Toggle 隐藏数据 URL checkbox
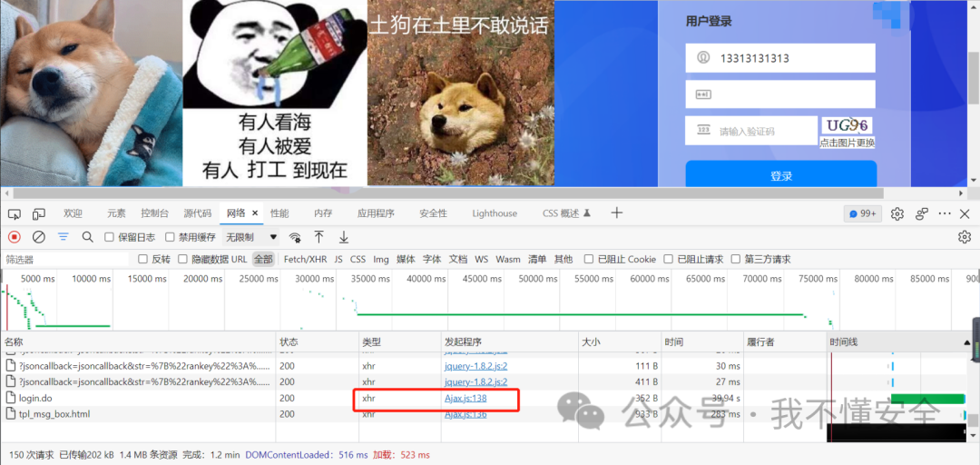 click(182, 259)
